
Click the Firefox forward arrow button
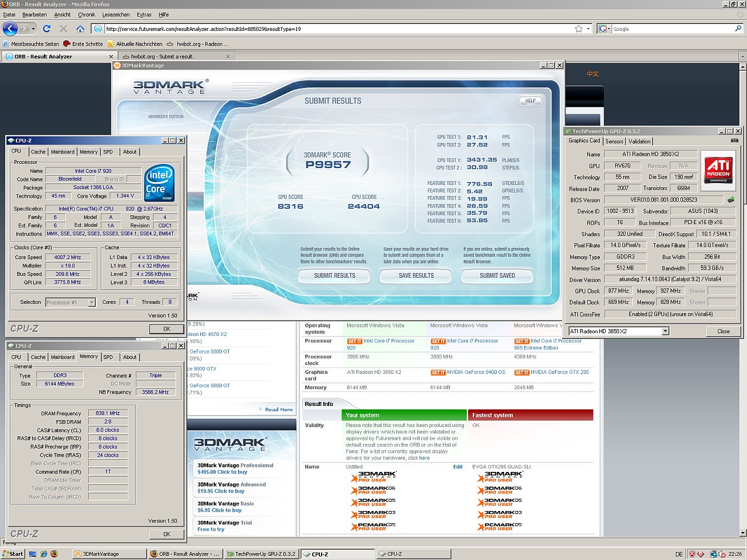pos(24,29)
